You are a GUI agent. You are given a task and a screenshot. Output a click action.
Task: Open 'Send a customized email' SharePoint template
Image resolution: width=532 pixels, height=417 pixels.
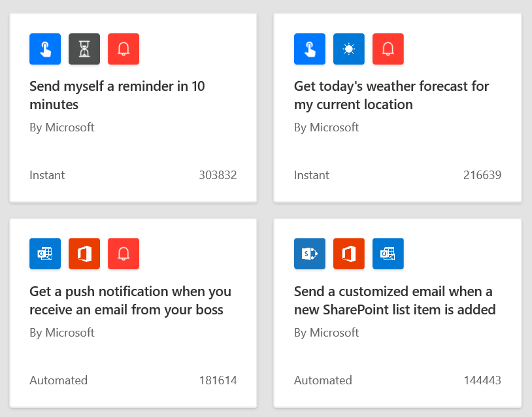pyautogui.click(x=395, y=301)
